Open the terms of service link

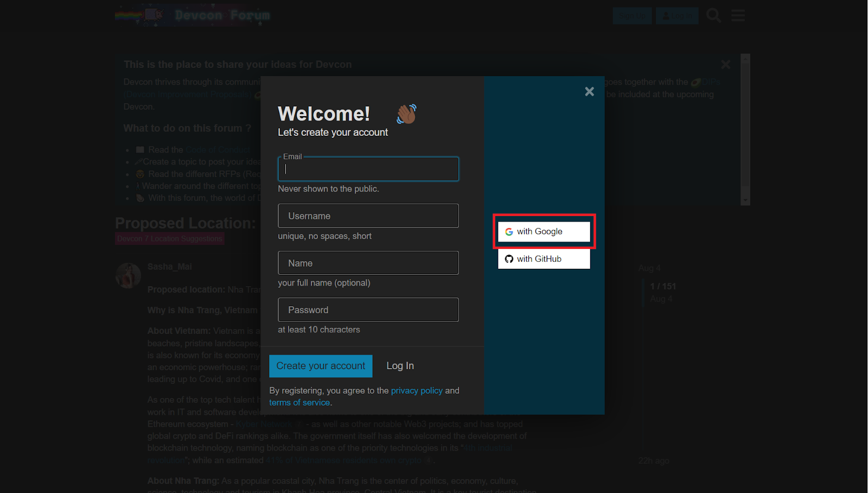pos(299,403)
